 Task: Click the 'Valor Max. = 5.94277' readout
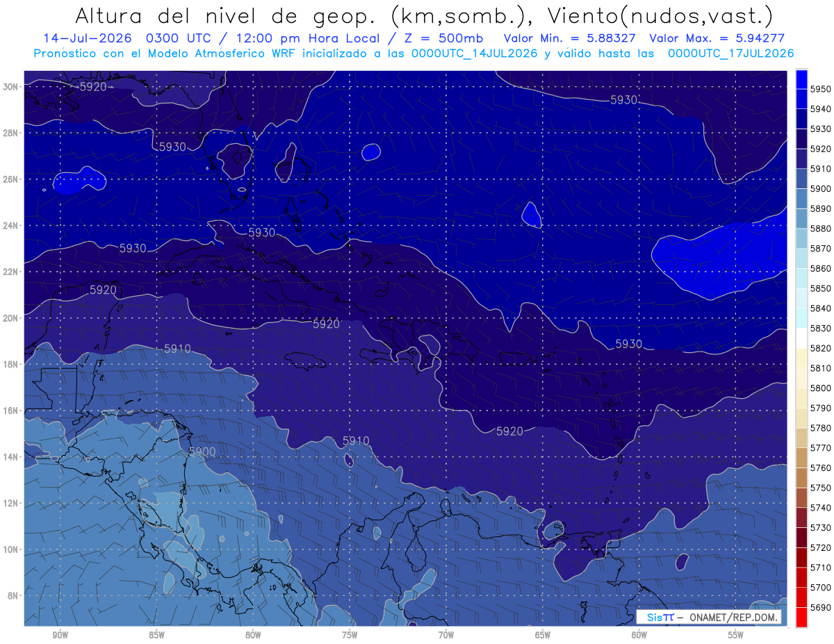tap(717, 38)
